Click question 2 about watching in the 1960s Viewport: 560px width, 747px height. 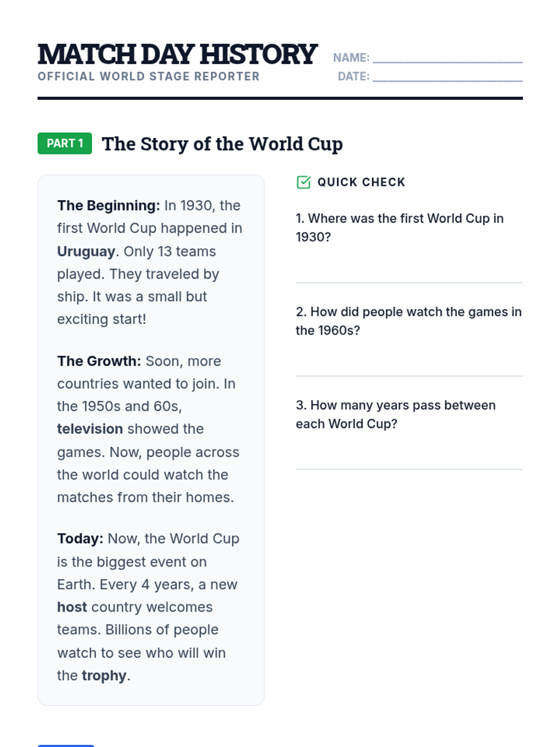click(x=409, y=321)
